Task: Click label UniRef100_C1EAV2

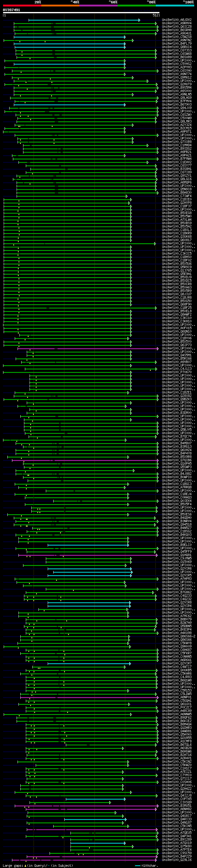Action: (x=177, y=162)
